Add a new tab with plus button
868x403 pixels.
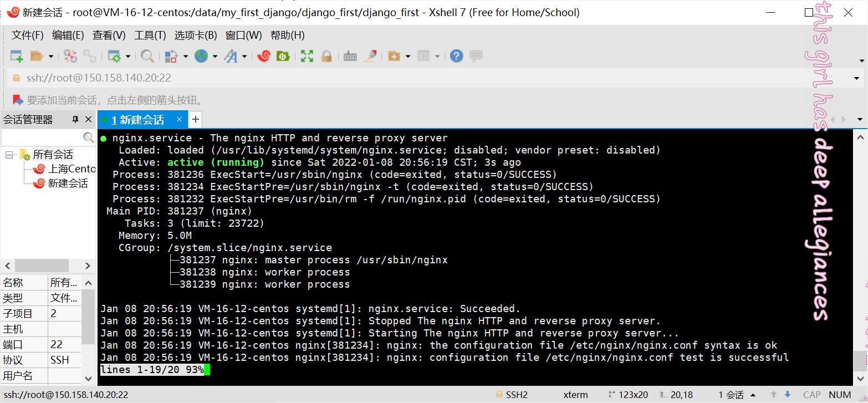[195, 119]
